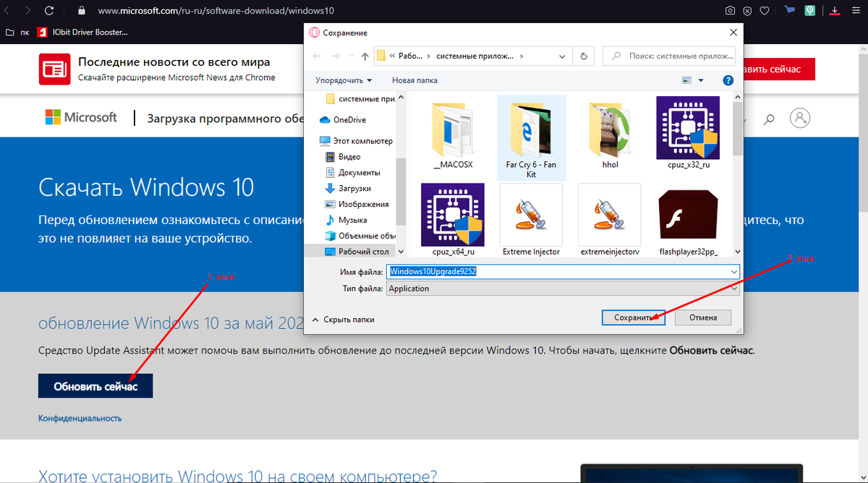Viewport: 868px width, 483px height.
Task: Click the shopping cart extension icon
Action: pyautogui.click(x=791, y=10)
